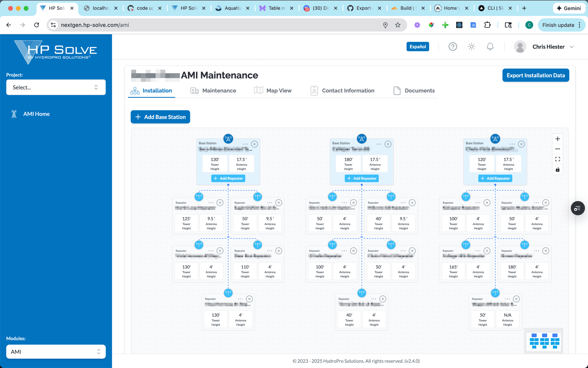Viewport: 588px width, 368px height.
Task: Click the zoom-out icon on the diagram
Action: pyautogui.click(x=557, y=149)
